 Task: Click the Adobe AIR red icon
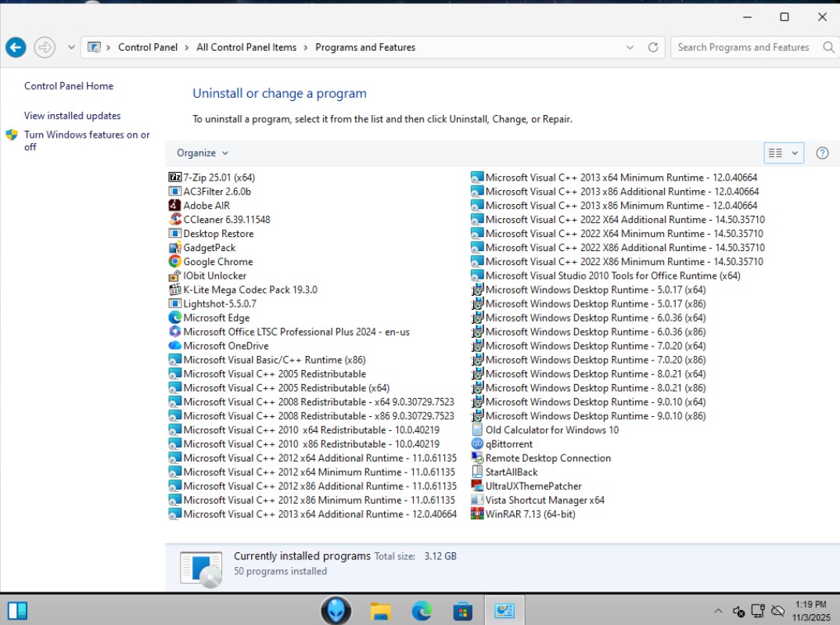[x=174, y=205]
